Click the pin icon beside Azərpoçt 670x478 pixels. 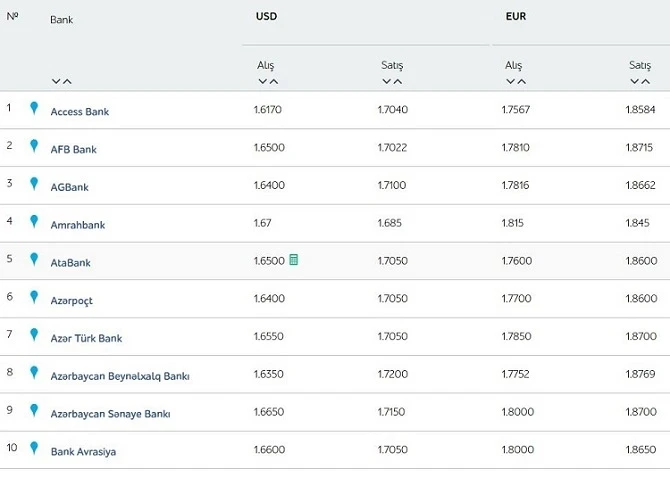[x=34, y=297]
